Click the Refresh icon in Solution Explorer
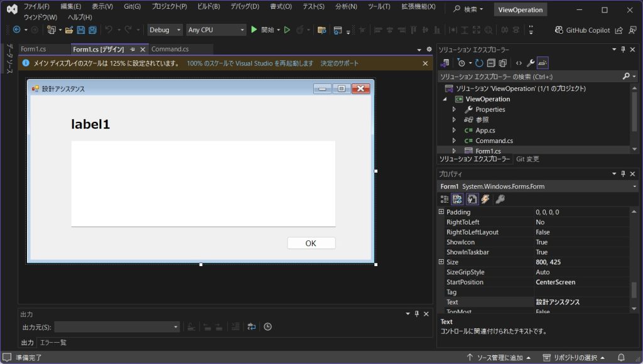Screen dimensions: 643x364 click(x=479, y=63)
